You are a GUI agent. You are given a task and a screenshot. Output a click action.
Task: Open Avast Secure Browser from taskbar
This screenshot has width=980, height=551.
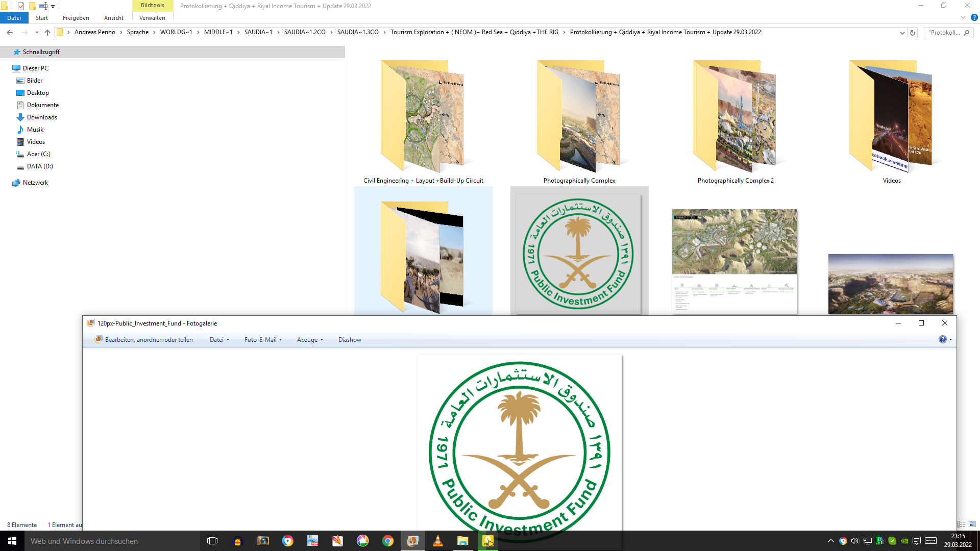coord(288,541)
